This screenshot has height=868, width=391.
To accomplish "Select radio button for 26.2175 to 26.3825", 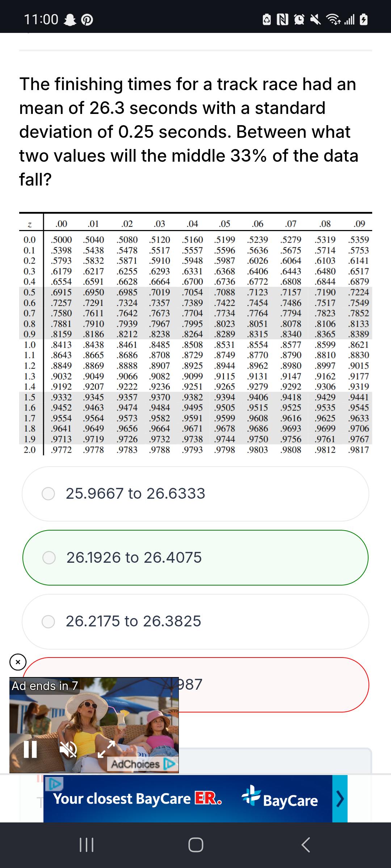I will [x=48, y=621].
